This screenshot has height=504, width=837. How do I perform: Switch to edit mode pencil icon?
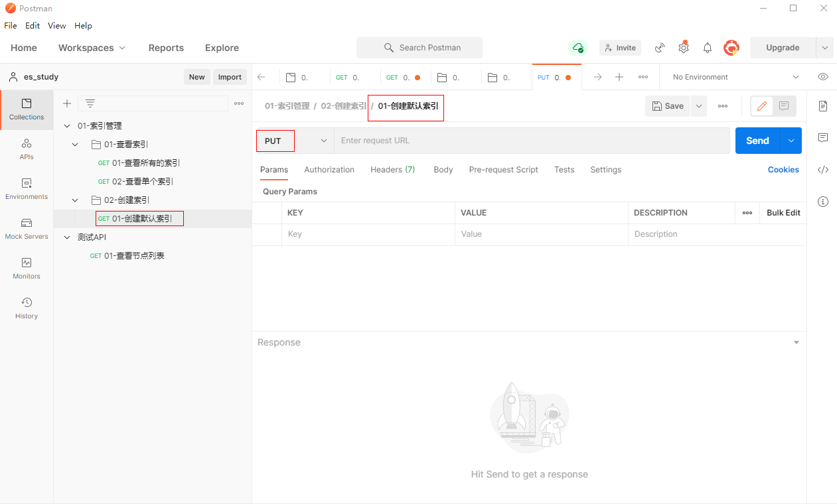click(762, 106)
